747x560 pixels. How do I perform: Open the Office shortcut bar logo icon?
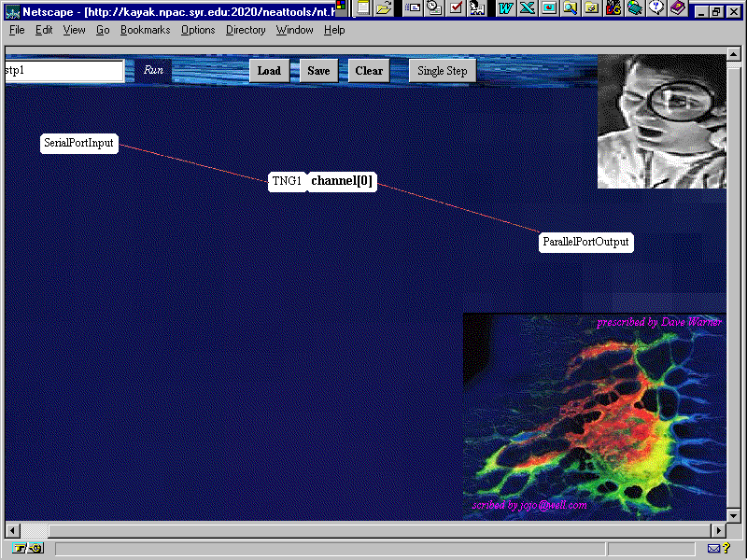coord(341,6)
